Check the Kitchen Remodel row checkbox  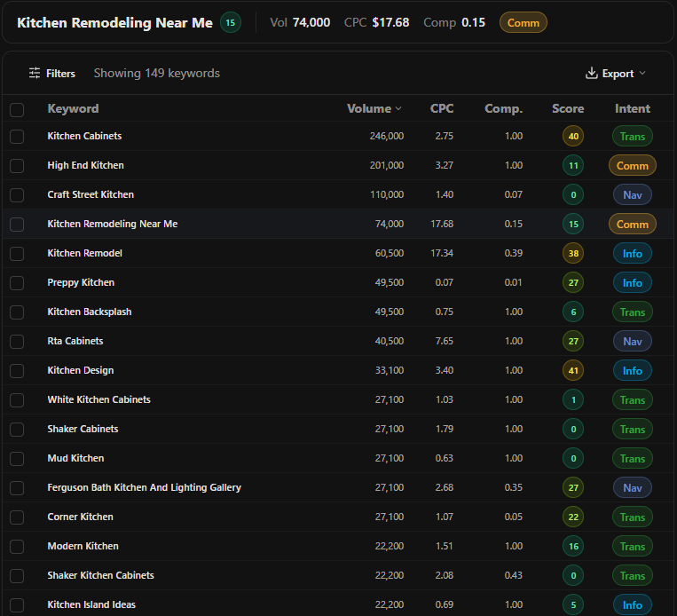click(17, 254)
